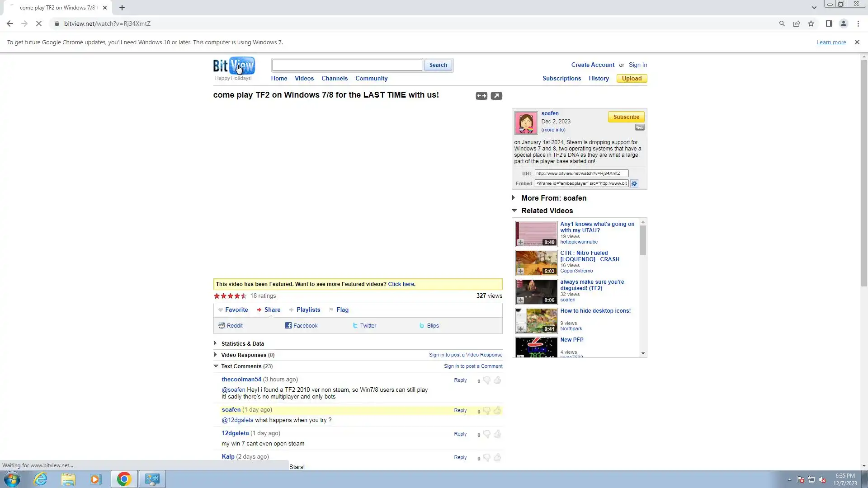Click the pop-out player arrow icon
This screenshot has width=868, height=488.
pyautogui.click(x=496, y=96)
